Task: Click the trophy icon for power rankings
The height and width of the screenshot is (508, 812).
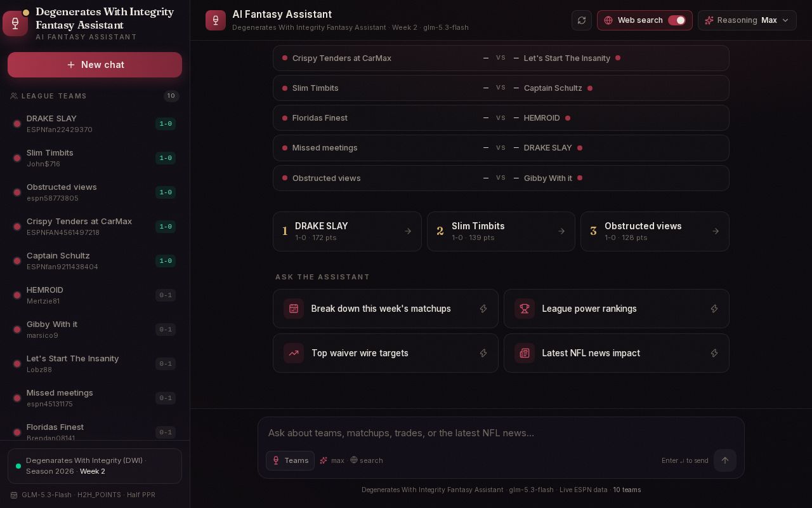Action: pyautogui.click(x=525, y=309)
